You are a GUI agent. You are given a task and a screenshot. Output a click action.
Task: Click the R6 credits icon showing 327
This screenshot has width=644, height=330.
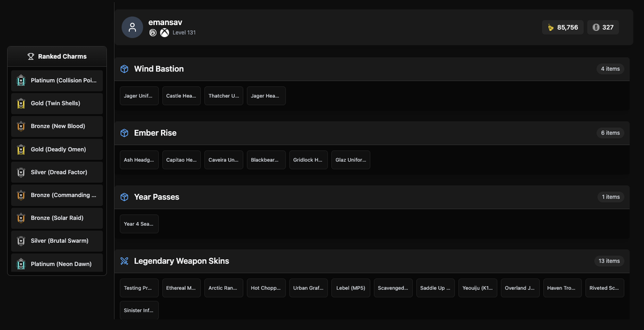click(596, 28)
